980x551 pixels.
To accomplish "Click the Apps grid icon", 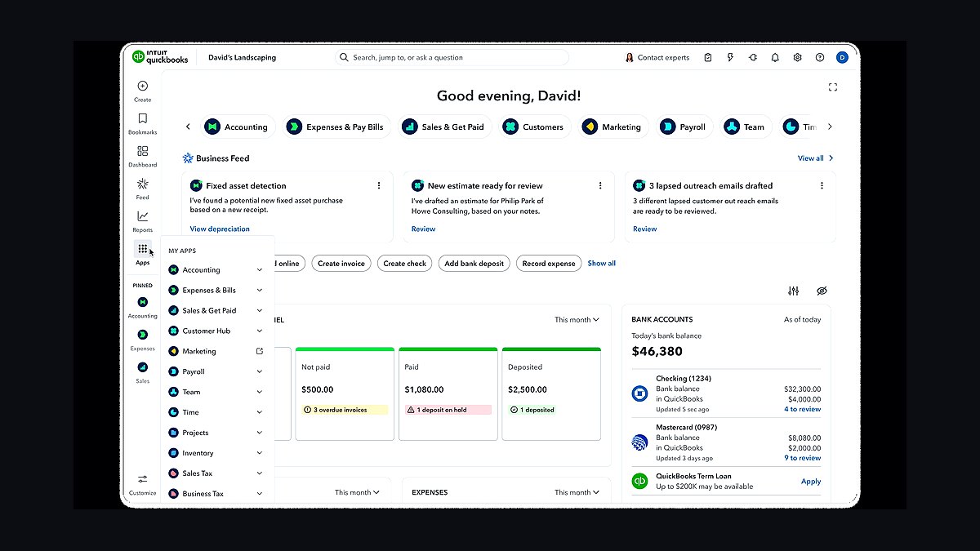I will pos(143,249).
